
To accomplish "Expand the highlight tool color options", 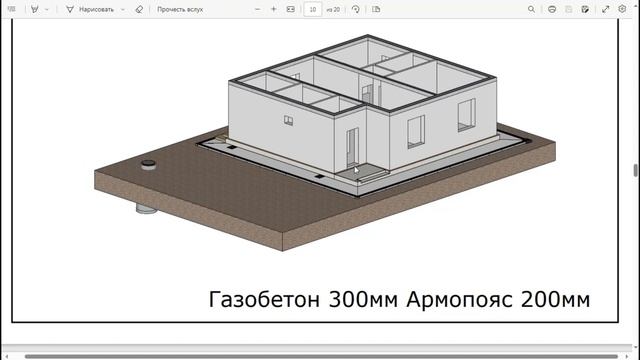I will (x=47, y=9).
